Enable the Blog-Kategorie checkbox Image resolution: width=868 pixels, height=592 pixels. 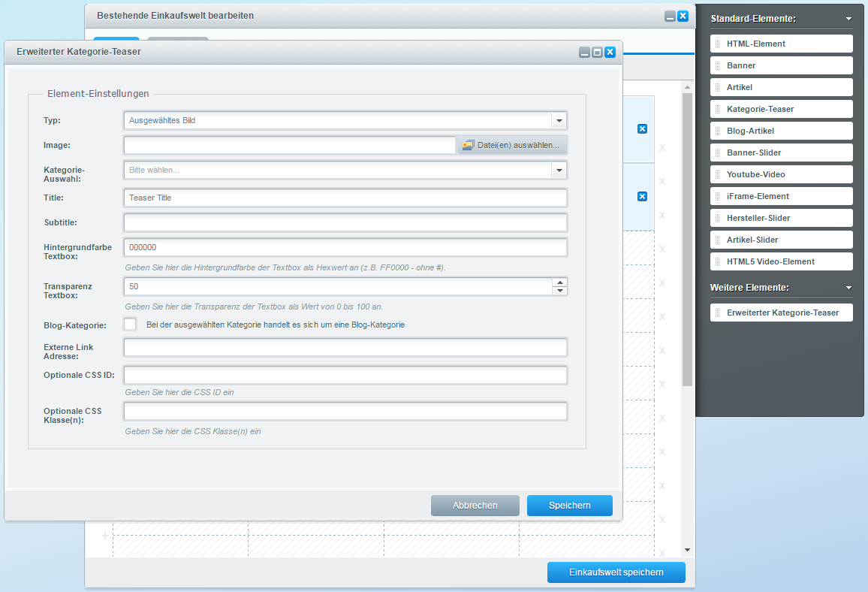pos(130,325)
